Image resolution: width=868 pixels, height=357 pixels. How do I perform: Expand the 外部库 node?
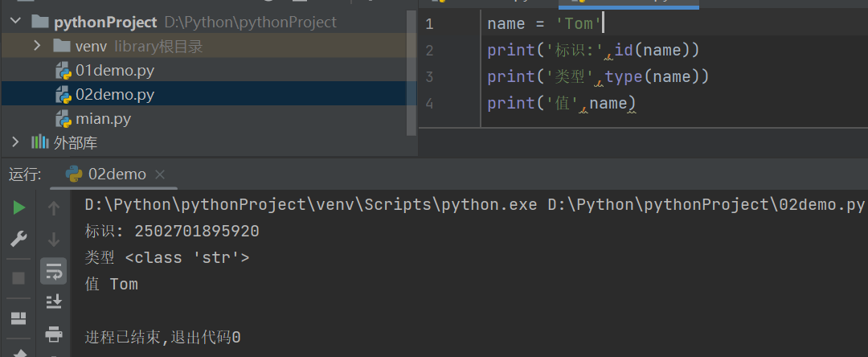(15, 142)
